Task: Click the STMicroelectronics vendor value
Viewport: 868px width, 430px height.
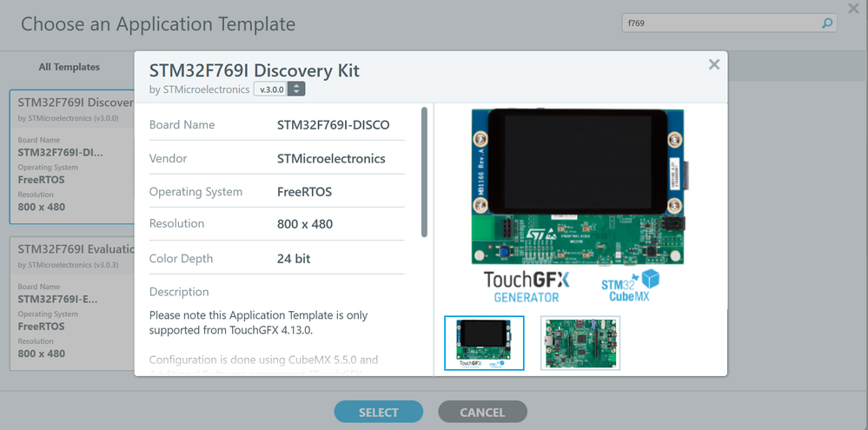Action: (331, 159)
